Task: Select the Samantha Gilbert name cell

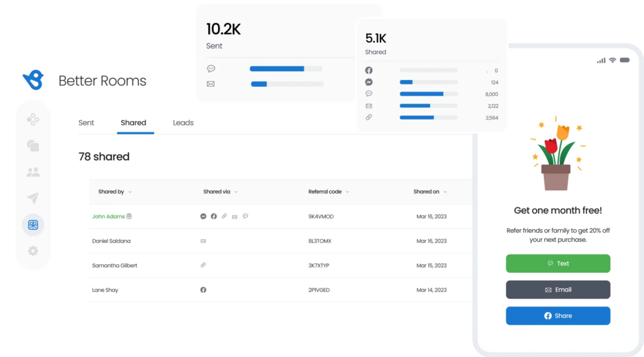Action: [x=114, y=265]
